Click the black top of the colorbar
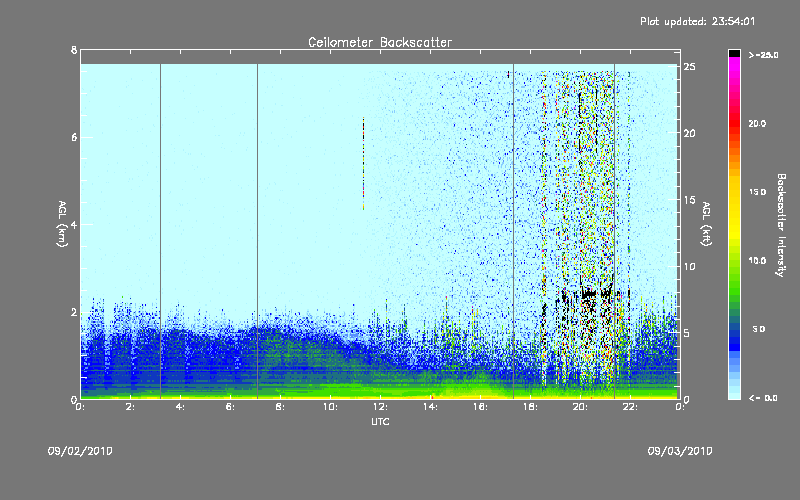 (x=734, y=53)
